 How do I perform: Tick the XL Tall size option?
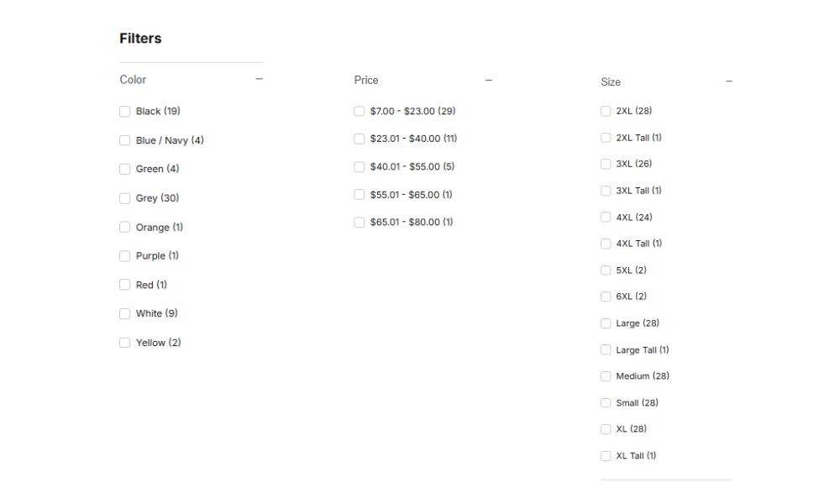[x=606, y=456]
